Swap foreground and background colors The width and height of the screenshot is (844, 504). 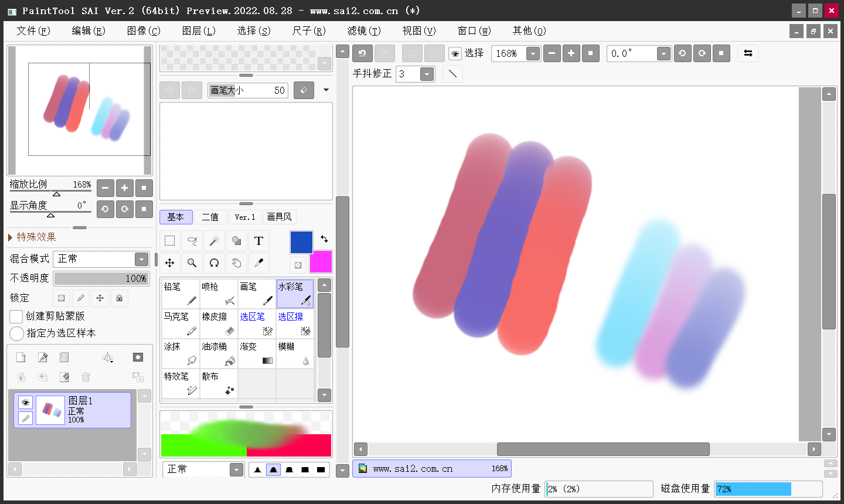point(324,239)
